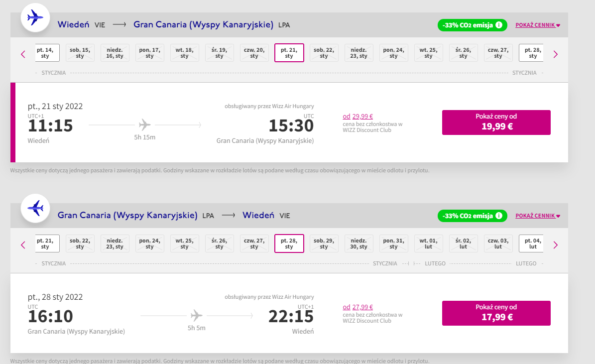
Task: Select outbound date niedz. 23, sty
Action: (x=359, y=53)
